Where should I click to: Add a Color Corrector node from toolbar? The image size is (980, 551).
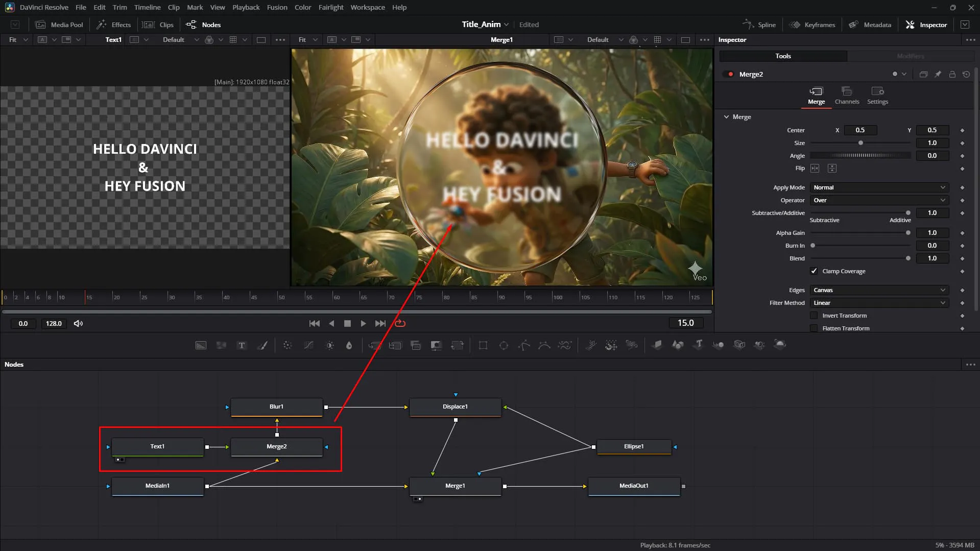point(288,345)
